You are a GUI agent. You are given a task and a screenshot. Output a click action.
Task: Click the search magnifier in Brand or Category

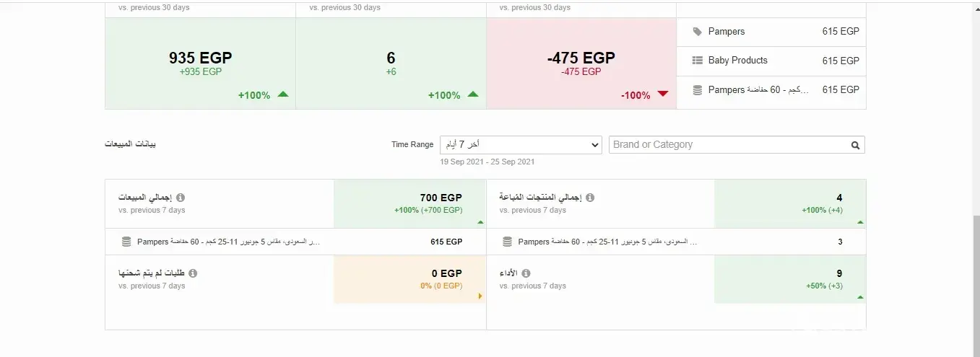click(x=855, y=145)
